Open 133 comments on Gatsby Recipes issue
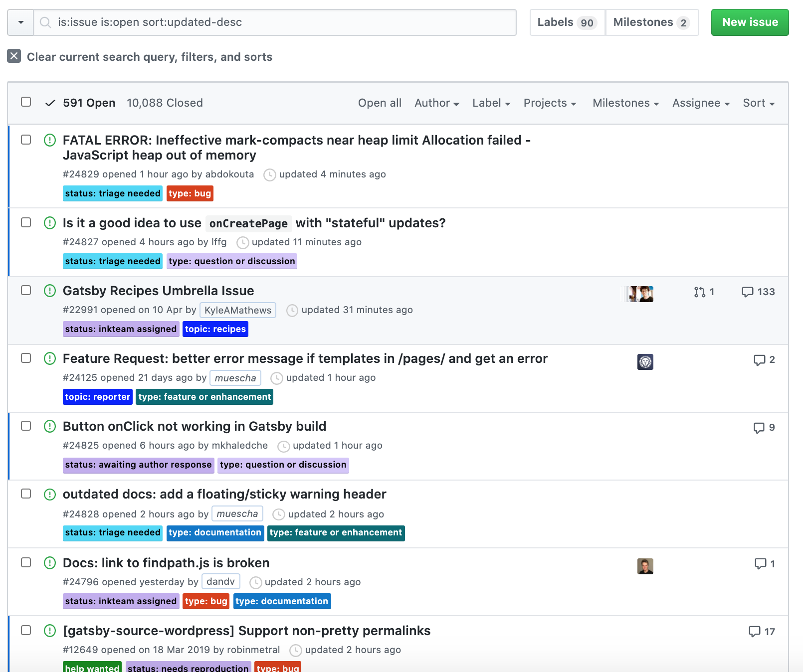Screen dimensions: 803x672 click(x=758, y=292)
